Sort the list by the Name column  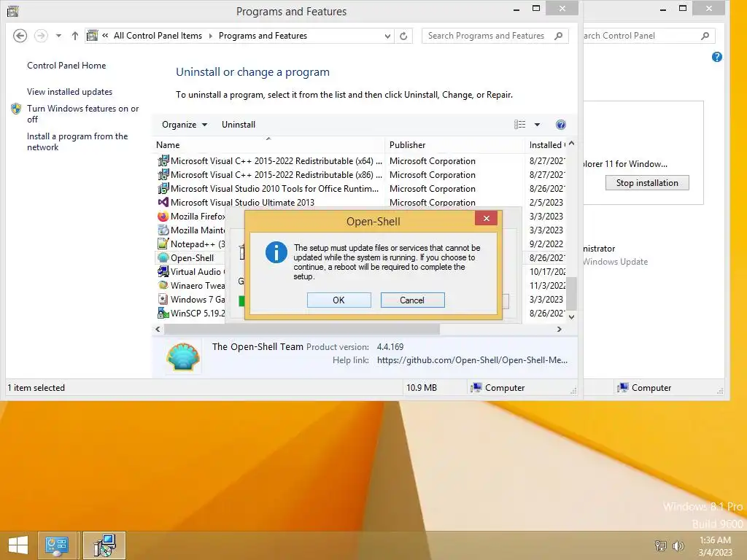tap(269, 145)
